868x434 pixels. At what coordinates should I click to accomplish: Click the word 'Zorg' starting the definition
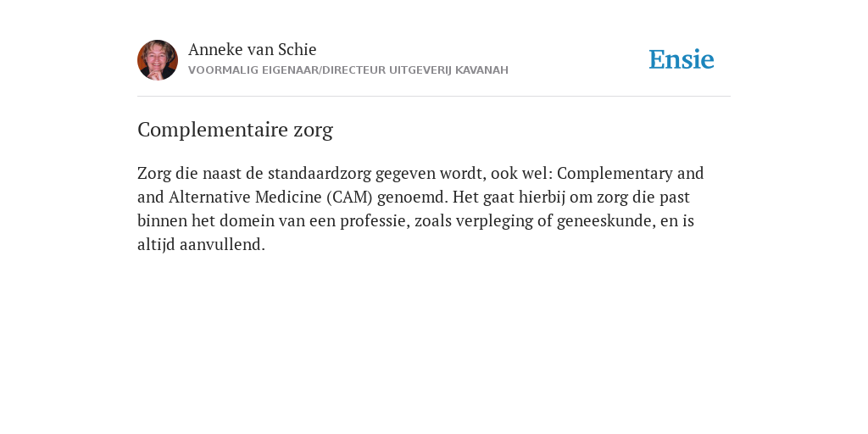click(x=154, y=173)
